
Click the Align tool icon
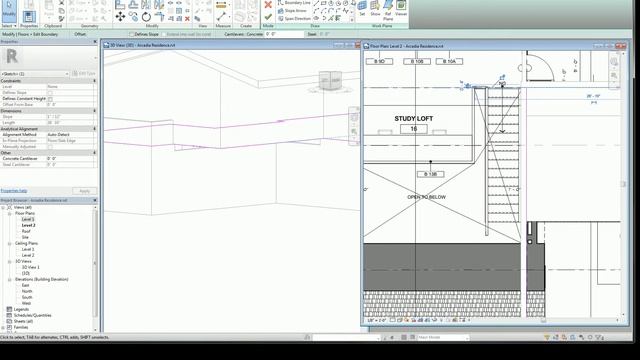tap(120, 4)
